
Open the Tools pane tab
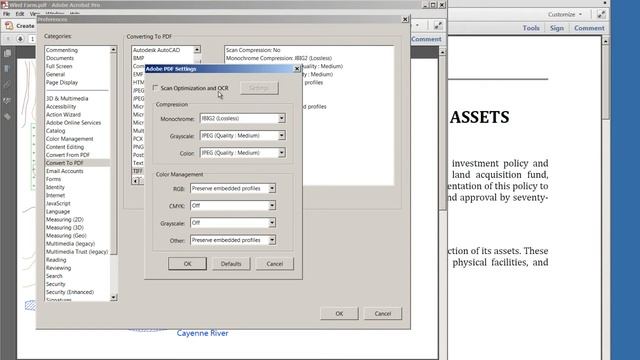tap(531, 28)
